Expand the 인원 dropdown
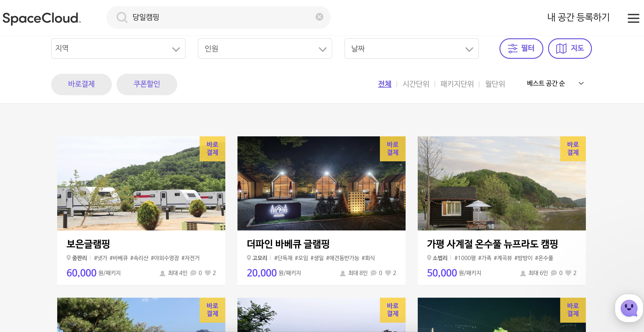The height and width of the screenshot is (332, 644). point(265,49)
